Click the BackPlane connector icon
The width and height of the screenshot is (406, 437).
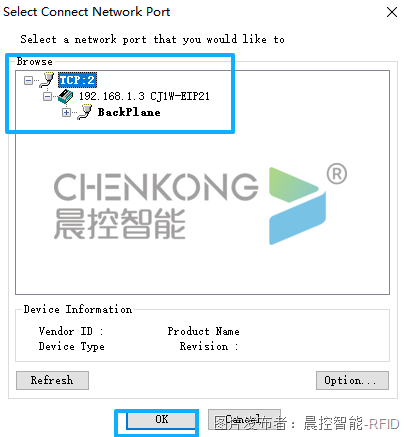(85, 112)
